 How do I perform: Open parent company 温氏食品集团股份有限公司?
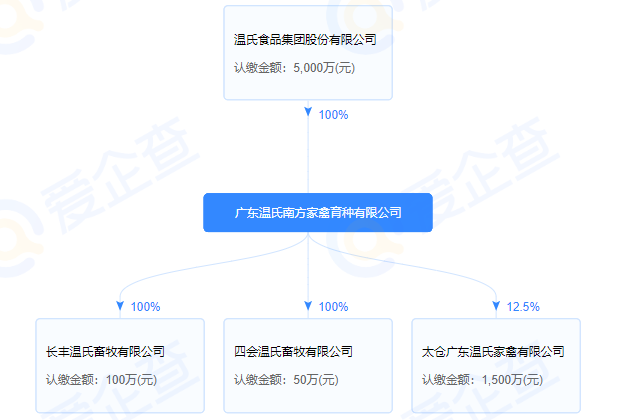point(303,40)
